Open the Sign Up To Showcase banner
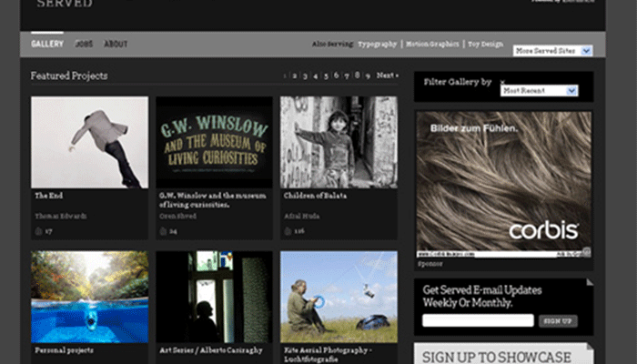Viewport: 637px width, 364px height. (504, 353)
